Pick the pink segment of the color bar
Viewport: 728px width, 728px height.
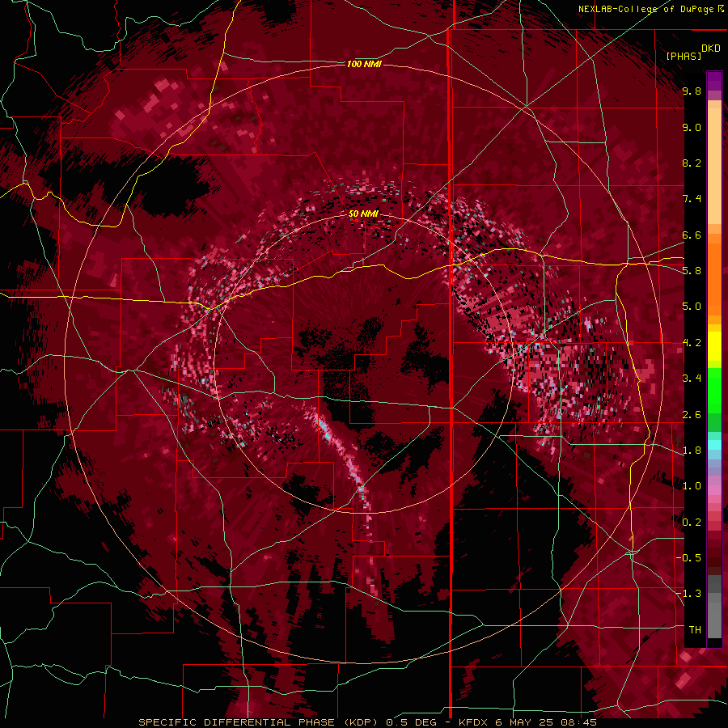(x=714, y=490)
